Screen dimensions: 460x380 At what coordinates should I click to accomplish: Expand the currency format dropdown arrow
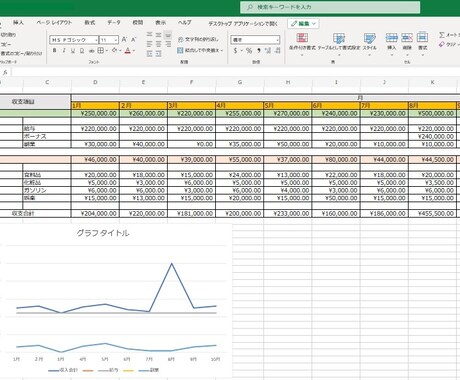[241, 51]
